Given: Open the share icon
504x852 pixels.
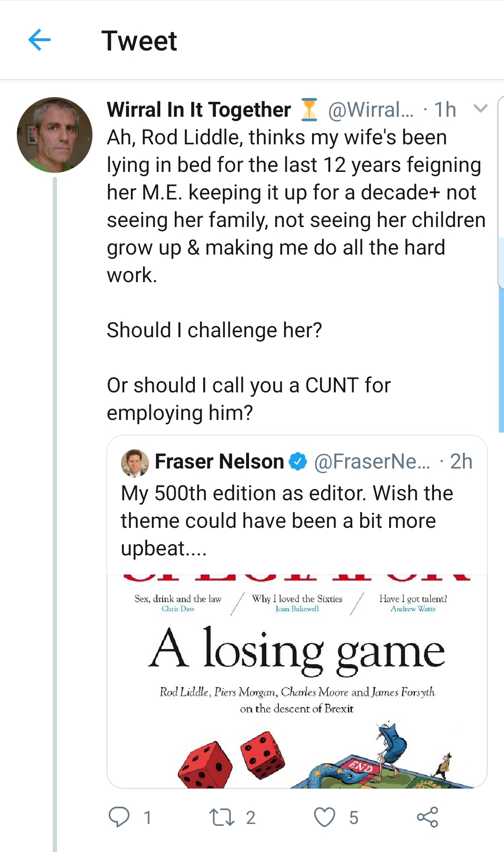Looking at the screenshot, I should coord(427,817).
